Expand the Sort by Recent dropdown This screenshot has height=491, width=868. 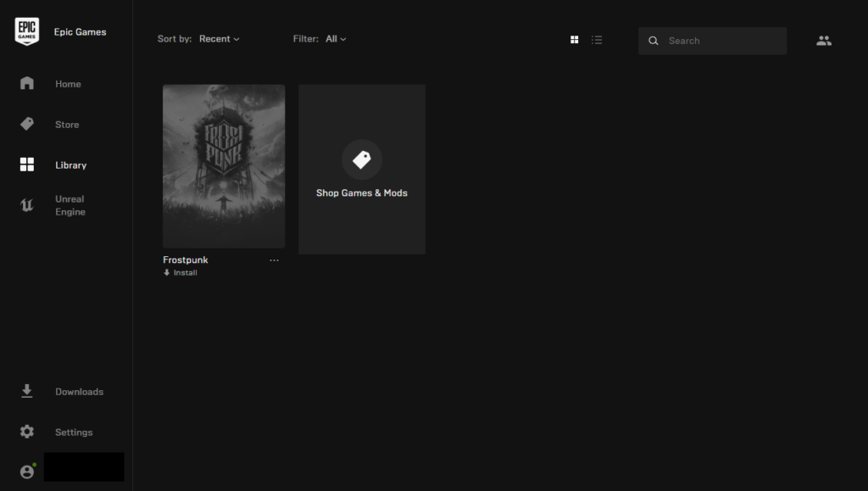coord(220,39)
